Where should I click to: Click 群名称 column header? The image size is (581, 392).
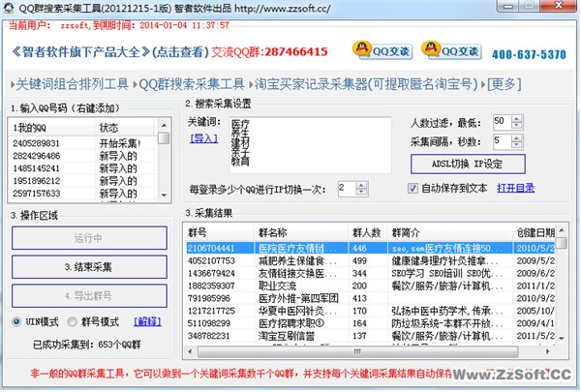tap(301, 232)
